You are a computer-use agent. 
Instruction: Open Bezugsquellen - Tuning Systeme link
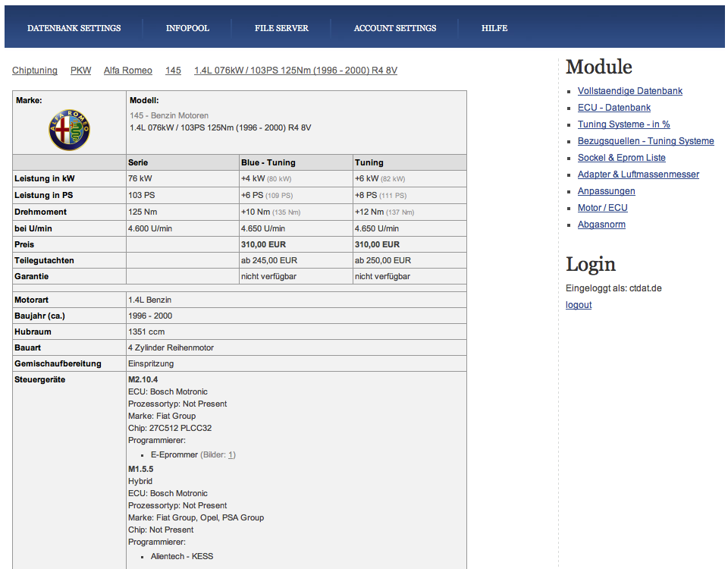[x=646, y=141]
